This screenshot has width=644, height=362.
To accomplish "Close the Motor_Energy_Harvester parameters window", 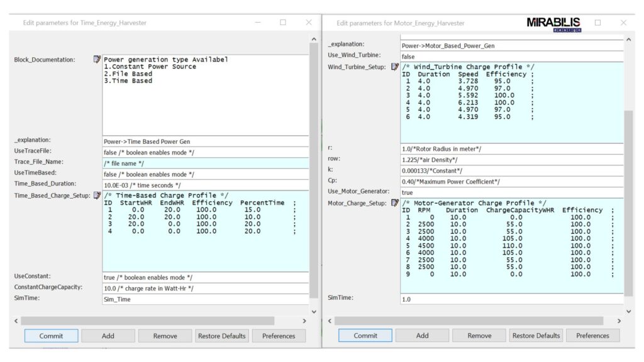I will (x=623, y=23).
